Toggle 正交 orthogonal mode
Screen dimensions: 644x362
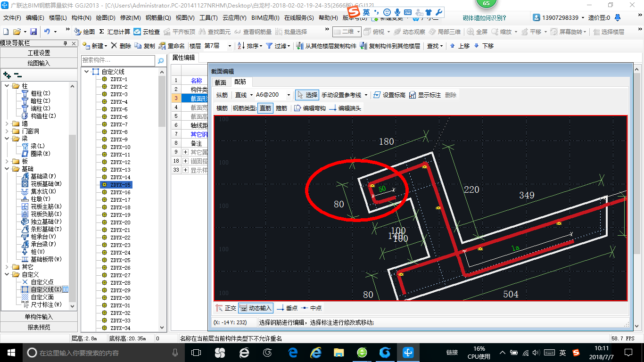click(226, 308)
